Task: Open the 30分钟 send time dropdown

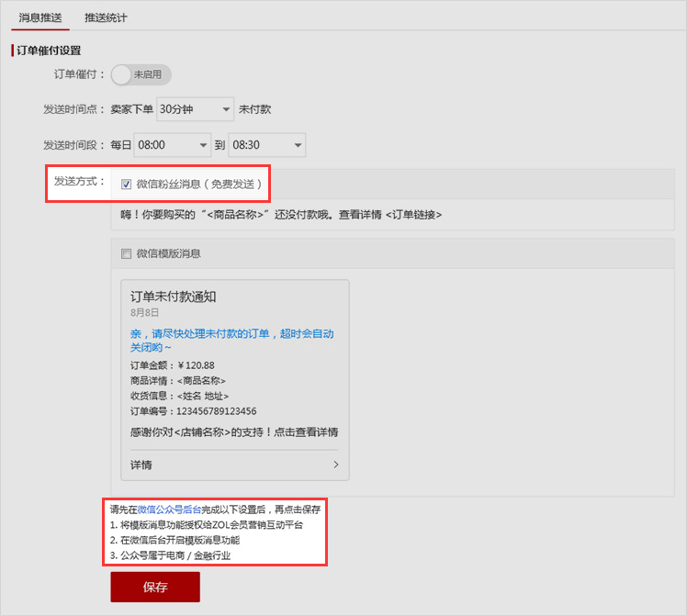Action: point(195,109)
